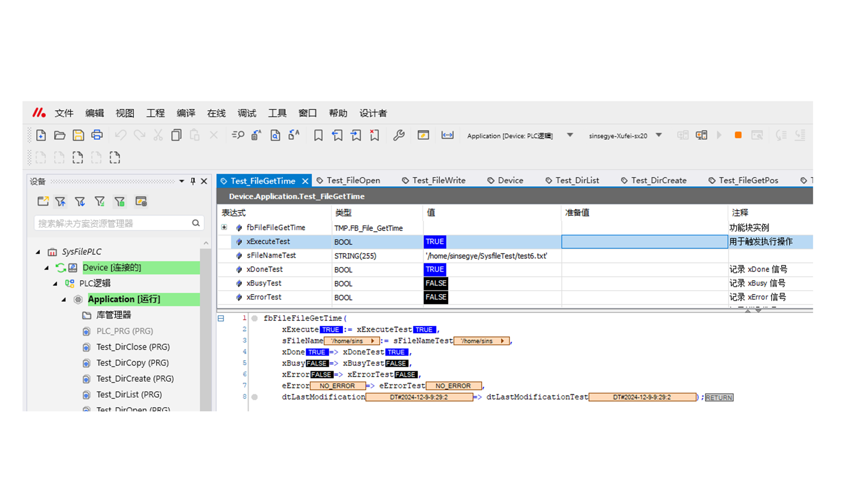The height and width of the screenshot is (488, 868).
Task: Click the orange Stop button
Action: [x=738, y=135]
